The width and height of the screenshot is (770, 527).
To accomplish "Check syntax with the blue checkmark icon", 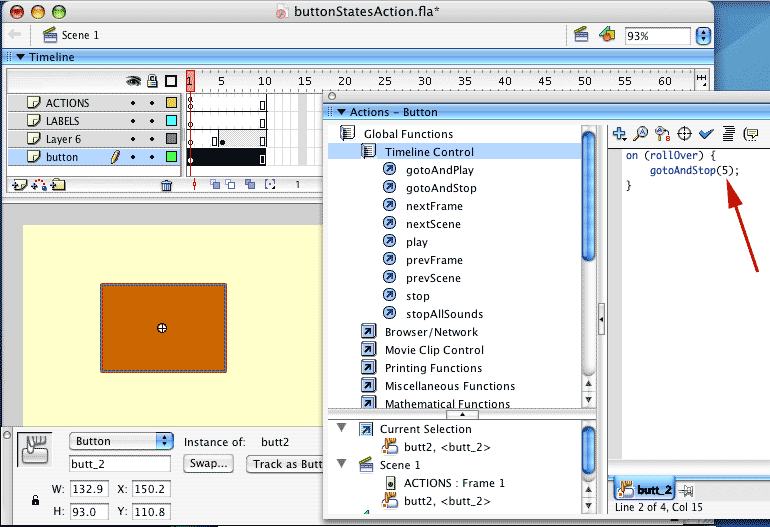I will tap(706, 133).
